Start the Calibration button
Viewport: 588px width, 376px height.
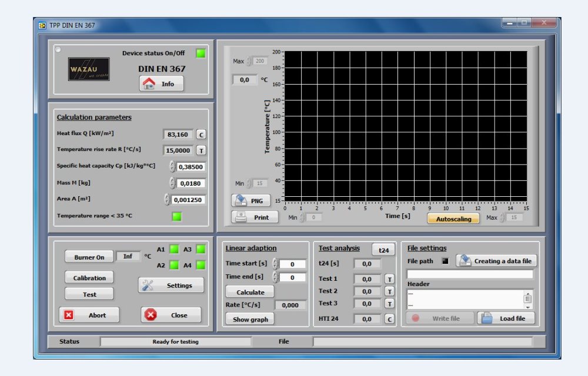(x=89, y=278)
